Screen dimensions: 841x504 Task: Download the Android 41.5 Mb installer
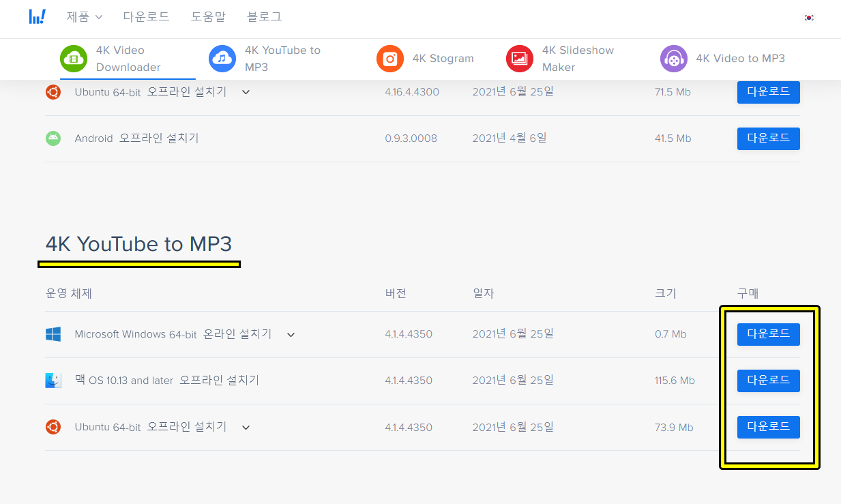pos(769,138)
